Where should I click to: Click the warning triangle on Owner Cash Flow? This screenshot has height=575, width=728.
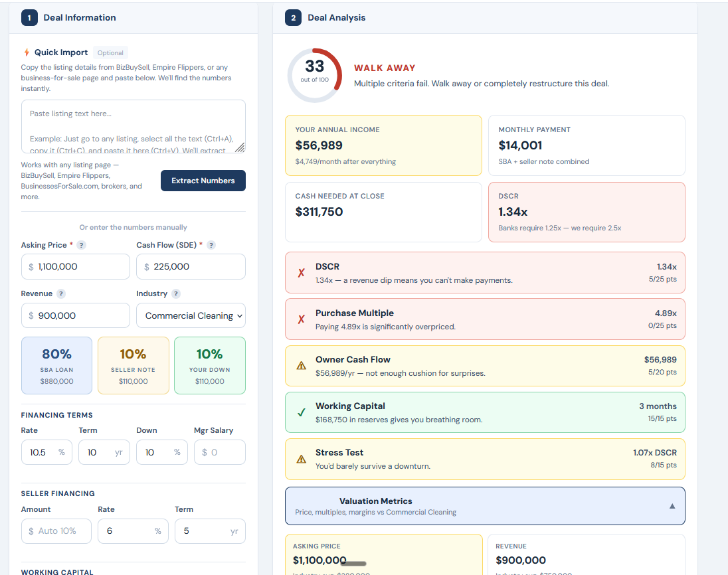[300, 366]
